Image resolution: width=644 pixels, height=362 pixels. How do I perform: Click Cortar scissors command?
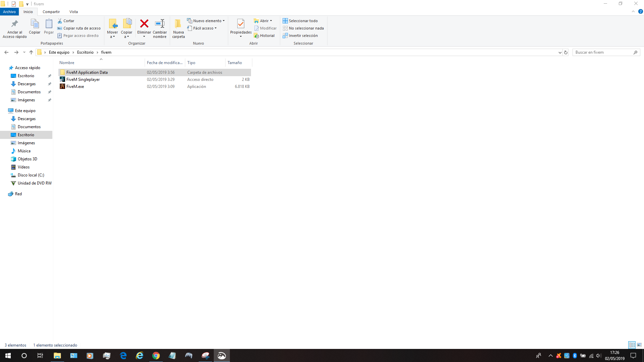[x=66, y=21]
